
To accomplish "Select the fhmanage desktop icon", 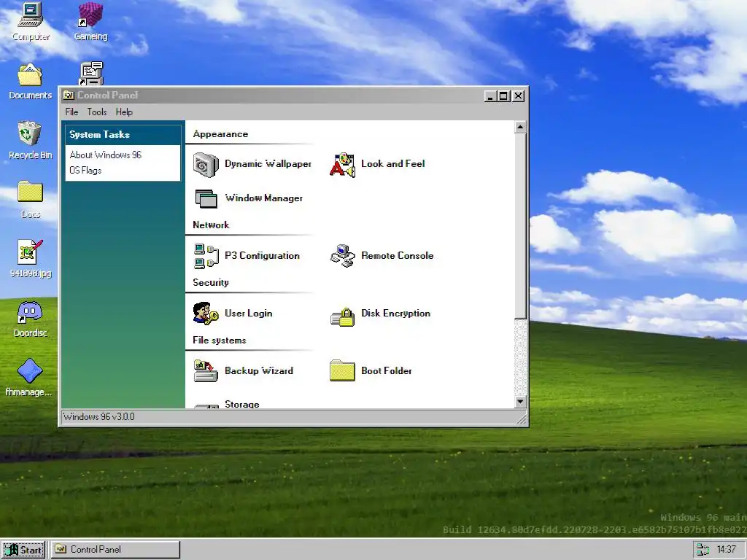I will click(x=30, y=371).
